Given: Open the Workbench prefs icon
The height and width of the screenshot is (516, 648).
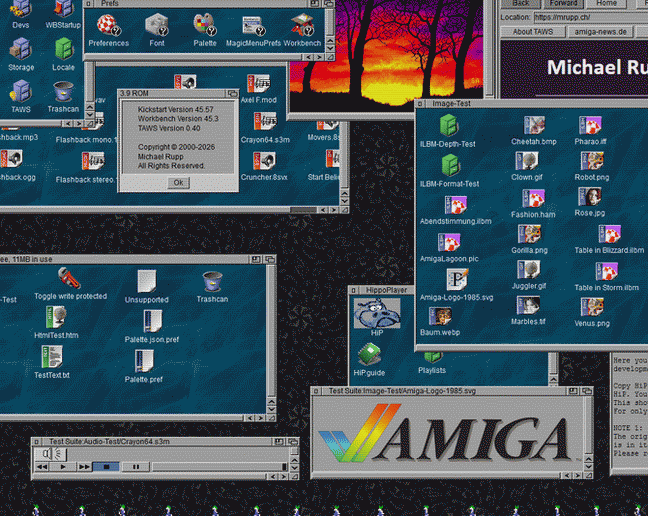Looking at the screenshot, I should [x=303, y=25].
